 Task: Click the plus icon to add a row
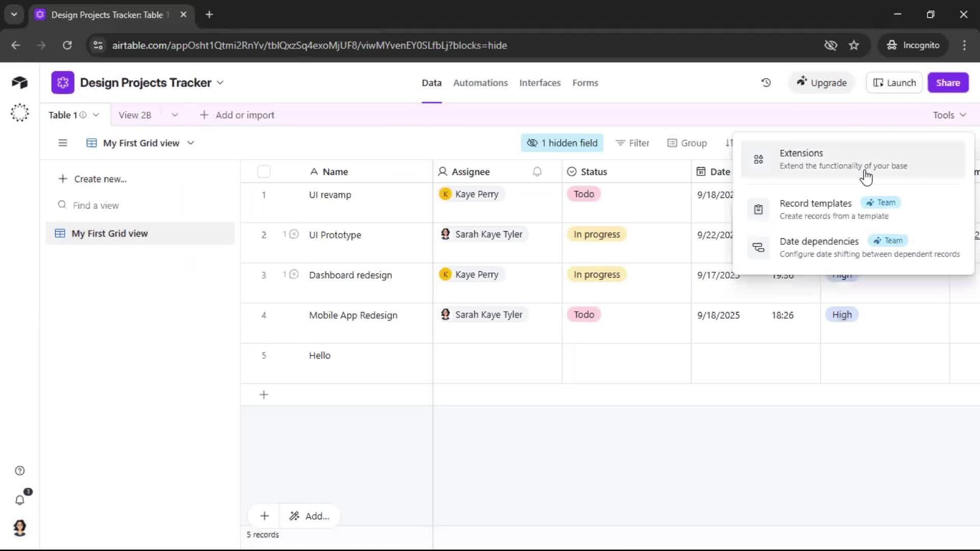point(264,395)
